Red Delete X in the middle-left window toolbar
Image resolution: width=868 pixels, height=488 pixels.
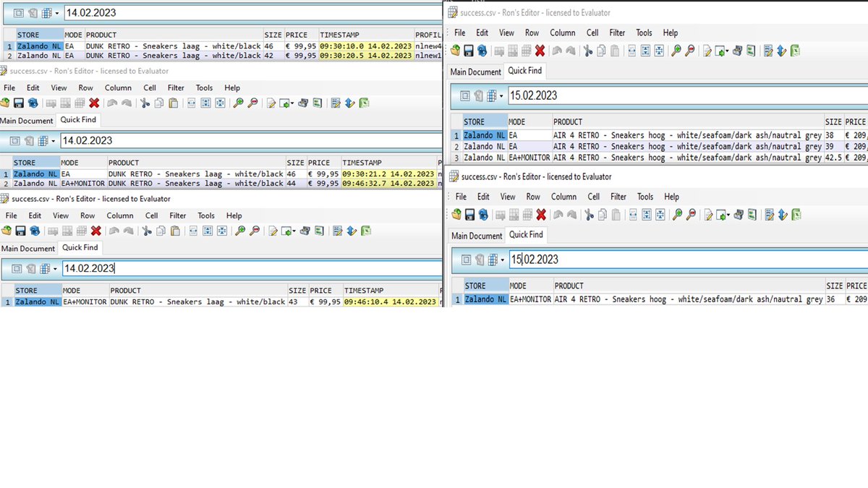(94, 103)
